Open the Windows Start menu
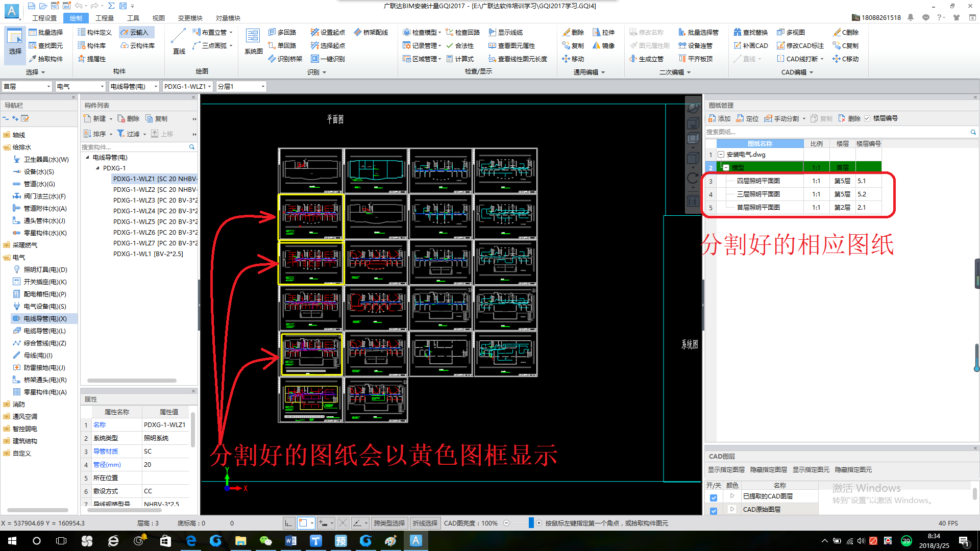980x551 pixels. 12,541
